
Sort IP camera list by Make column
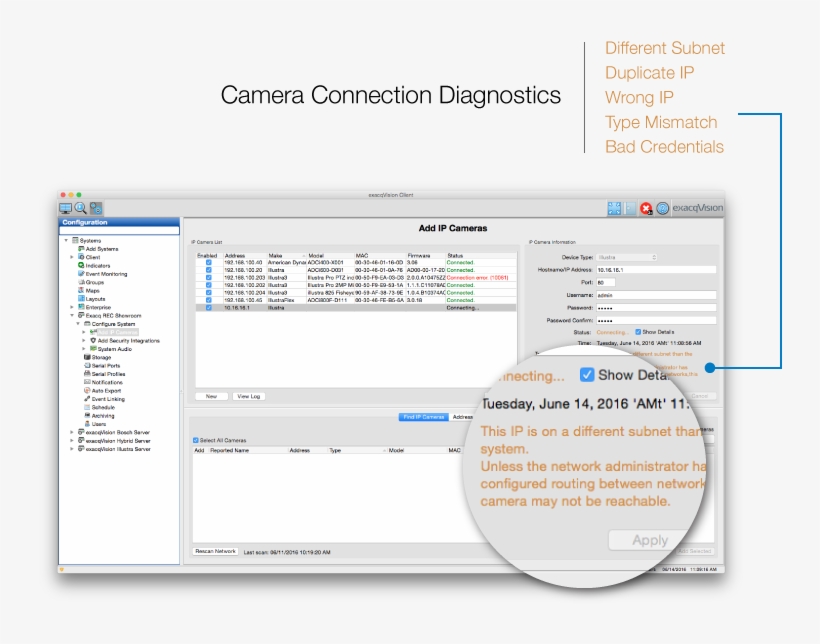[286, 256]
